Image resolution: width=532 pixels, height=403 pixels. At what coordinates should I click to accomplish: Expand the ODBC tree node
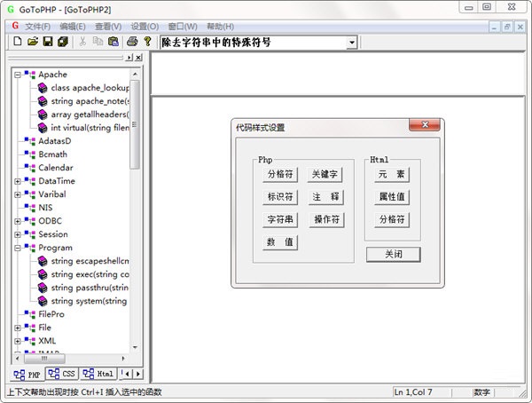tap(18, 221)
